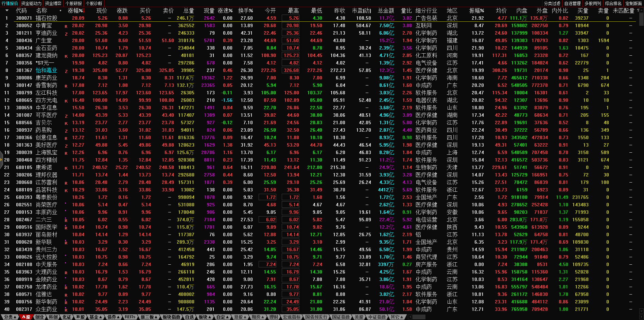Image resolution: width=644 pixels, height=320 pixels.
Task: Click the Z marker beside 亨迪药业
Action: (66, 34)
